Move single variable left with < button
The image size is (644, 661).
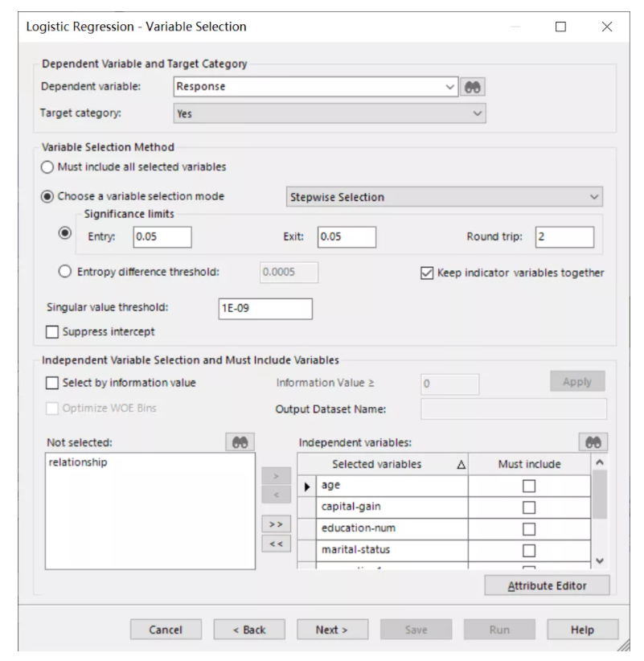(276, 495)
